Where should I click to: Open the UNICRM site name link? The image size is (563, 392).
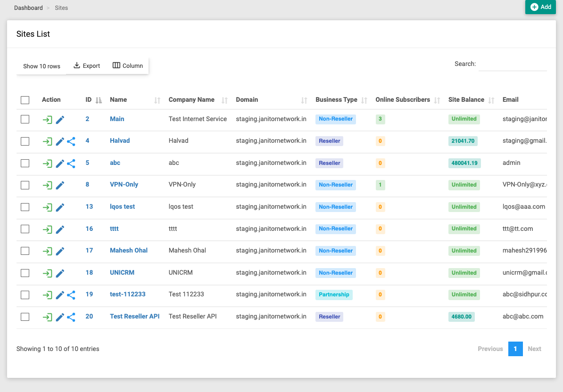(x=122, y=273)
